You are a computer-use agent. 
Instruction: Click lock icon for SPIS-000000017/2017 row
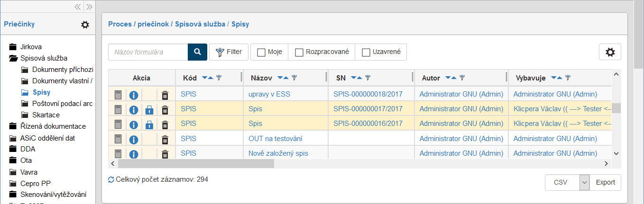[x=149, y=110]
